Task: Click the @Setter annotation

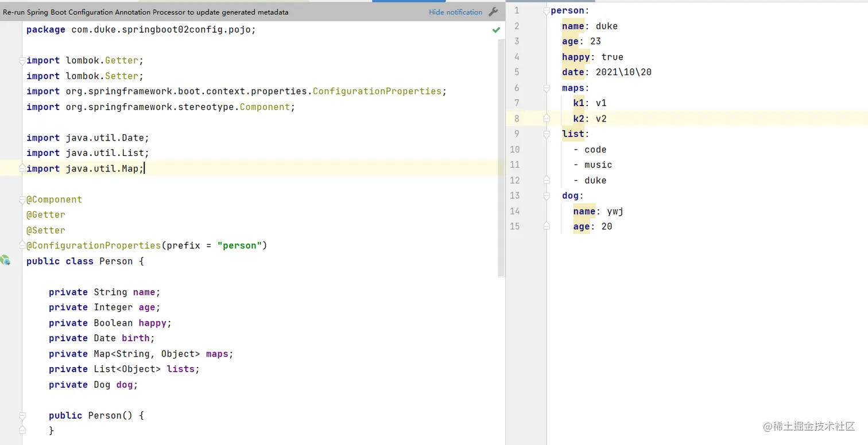Action: coord(46,230)
